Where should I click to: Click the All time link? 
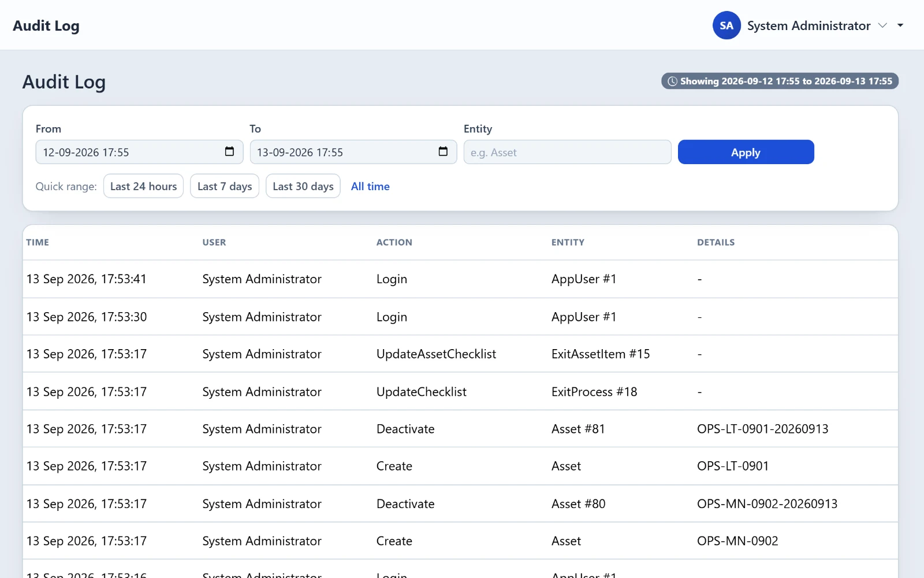pos(370,186)
